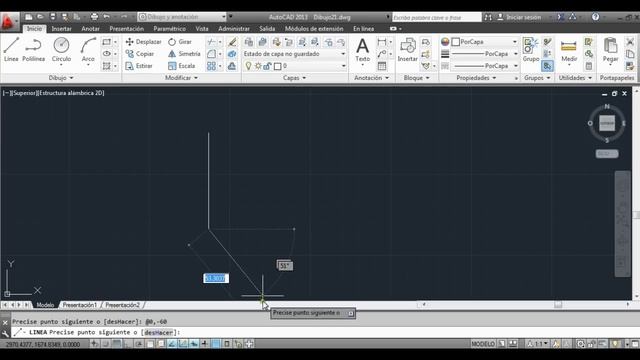Viewport: 640px width, 360px height.
Task: Open the PorCapa object color dropdown
Action: pos(484,42)
